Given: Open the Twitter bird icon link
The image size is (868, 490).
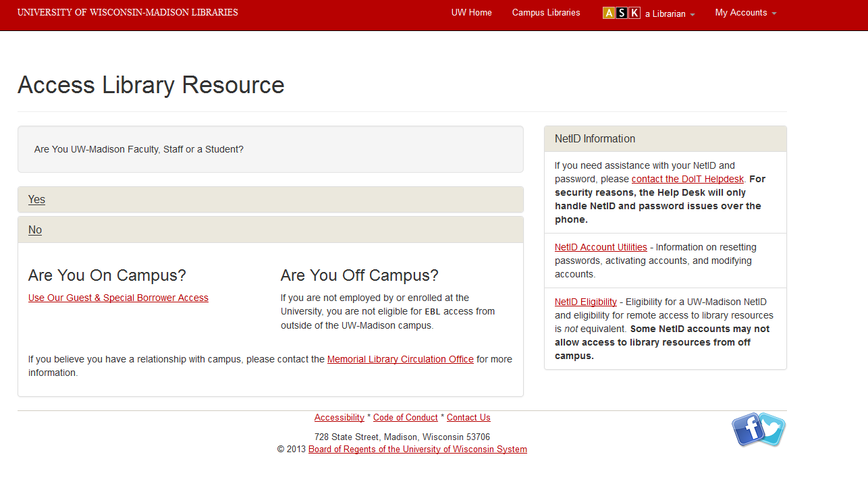Looking at the screenshot, I should pyautogui.click(x=773, y=430).
